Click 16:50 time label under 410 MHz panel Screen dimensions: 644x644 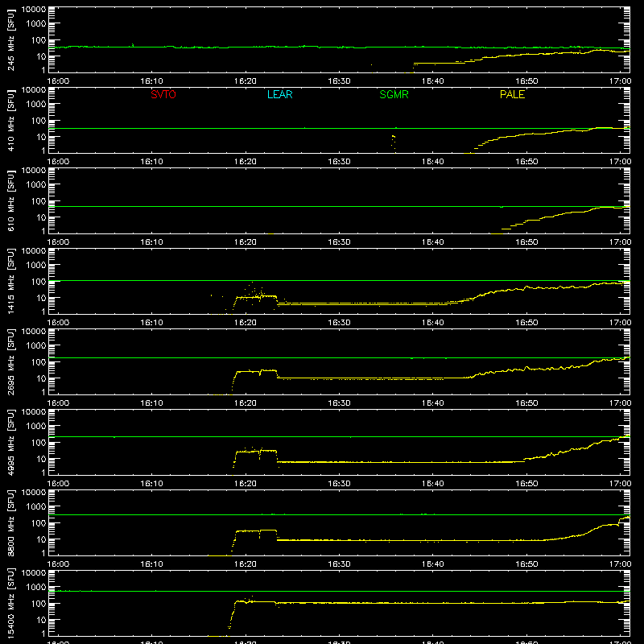526,162
